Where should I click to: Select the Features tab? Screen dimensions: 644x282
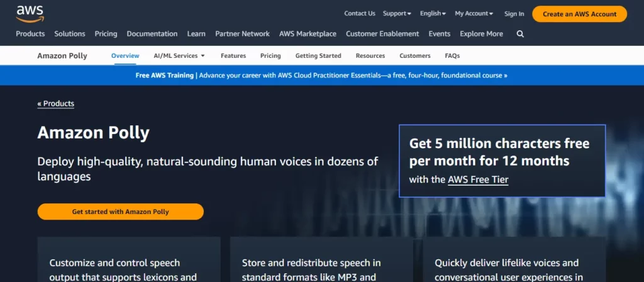click(233, 55)
